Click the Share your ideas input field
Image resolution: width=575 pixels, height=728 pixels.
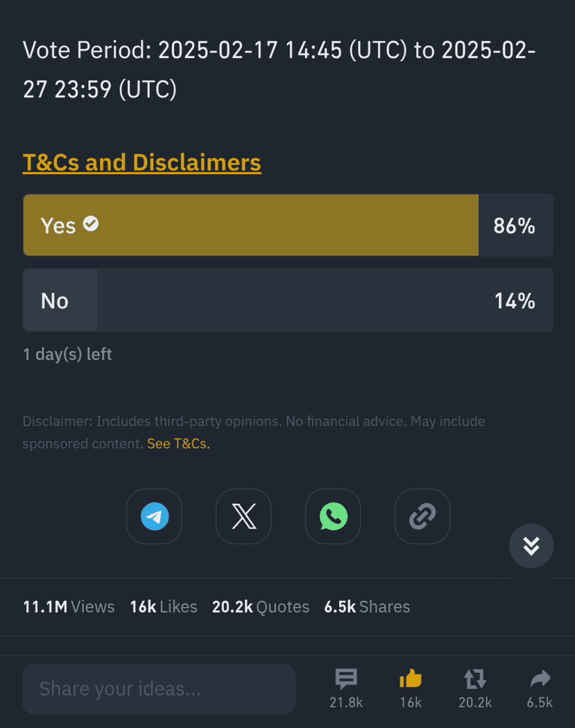click(159, 688)
